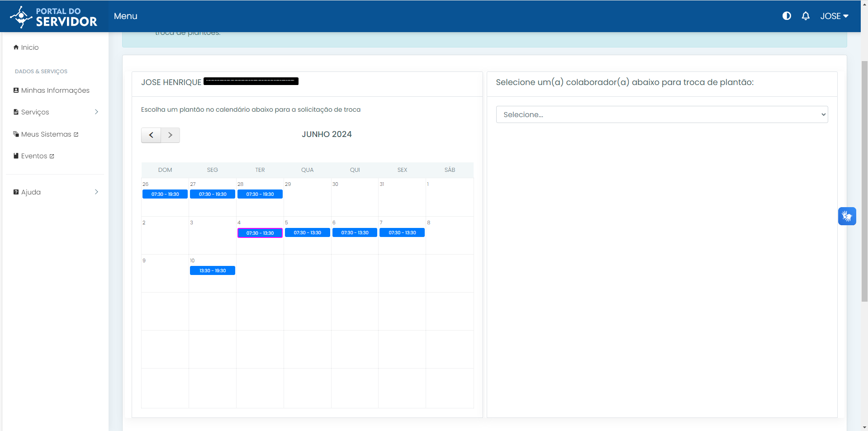Image resolution: width=868 pixels, height=431 pixels.
Task: Click the question icon beside Ajuda
Action: [x=16, y=192]
